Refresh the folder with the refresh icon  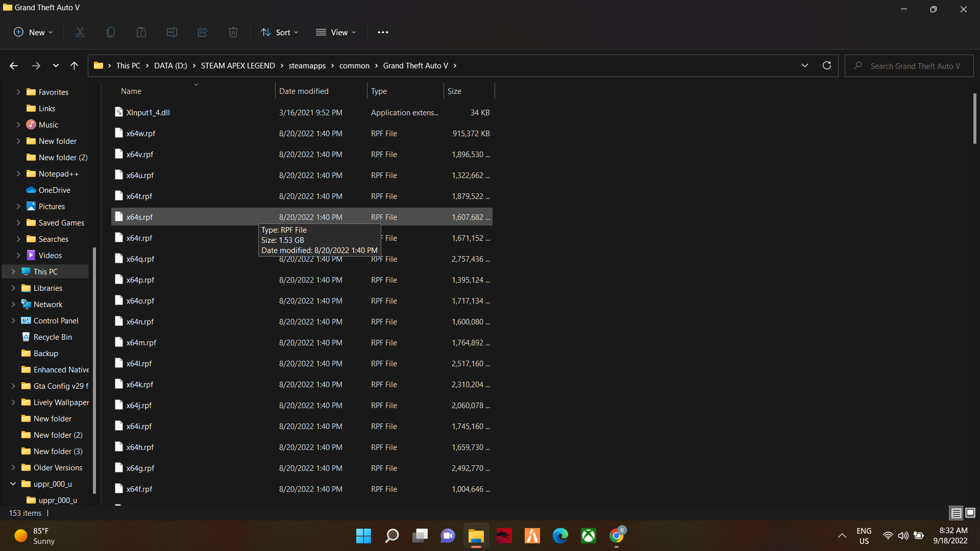[x=827, y=65]
